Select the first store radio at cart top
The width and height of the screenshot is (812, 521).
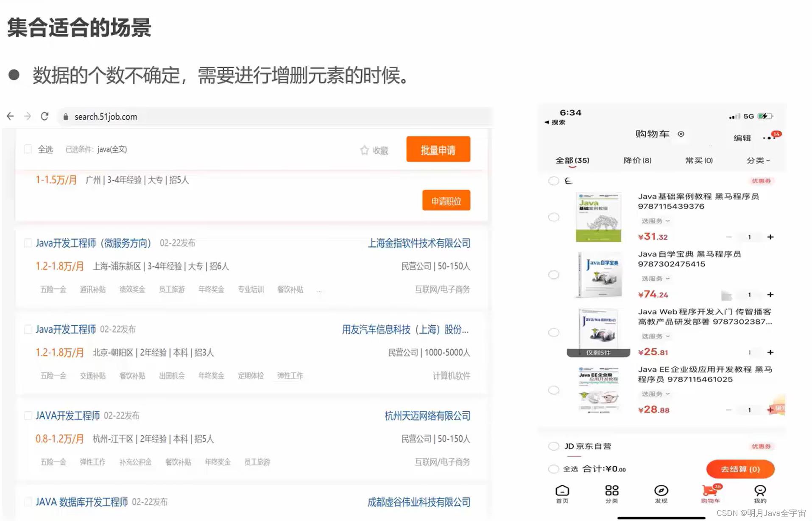pyautogui.click(x=554, y=181)
